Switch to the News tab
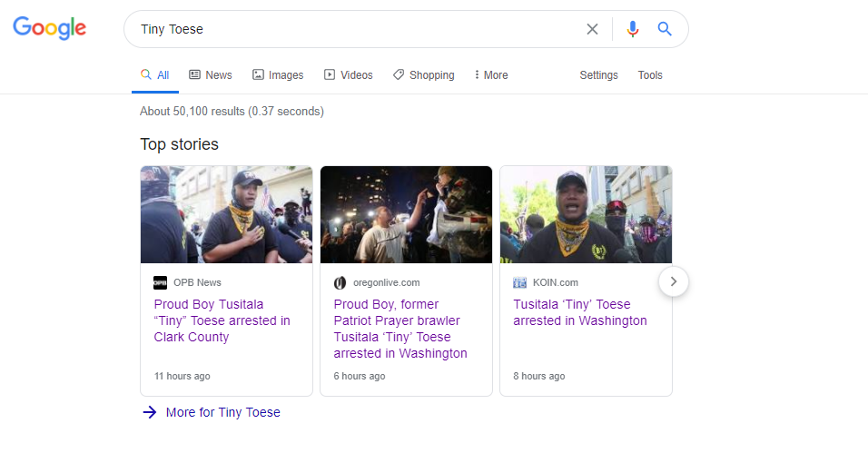This screenshot has width=868, height=453. pyautogui.click(x=211, y=74)
